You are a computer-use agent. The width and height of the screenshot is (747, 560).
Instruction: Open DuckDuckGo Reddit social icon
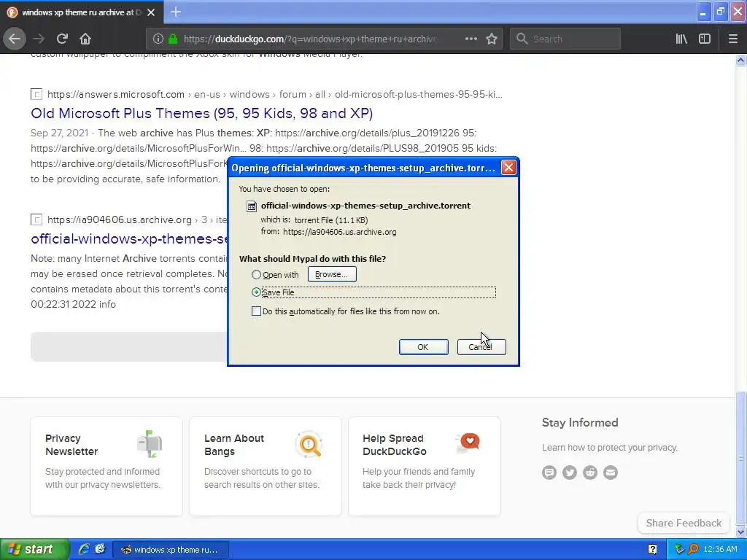(589, 472)
